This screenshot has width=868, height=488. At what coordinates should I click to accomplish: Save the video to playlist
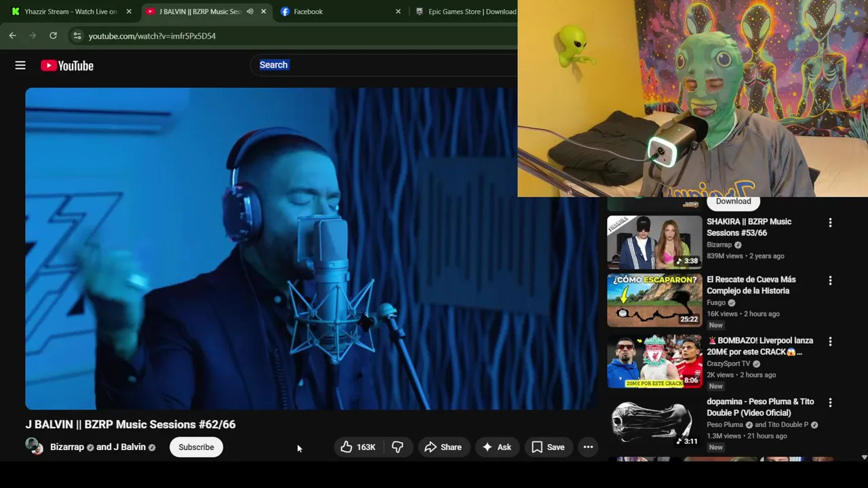pos(548,447)
